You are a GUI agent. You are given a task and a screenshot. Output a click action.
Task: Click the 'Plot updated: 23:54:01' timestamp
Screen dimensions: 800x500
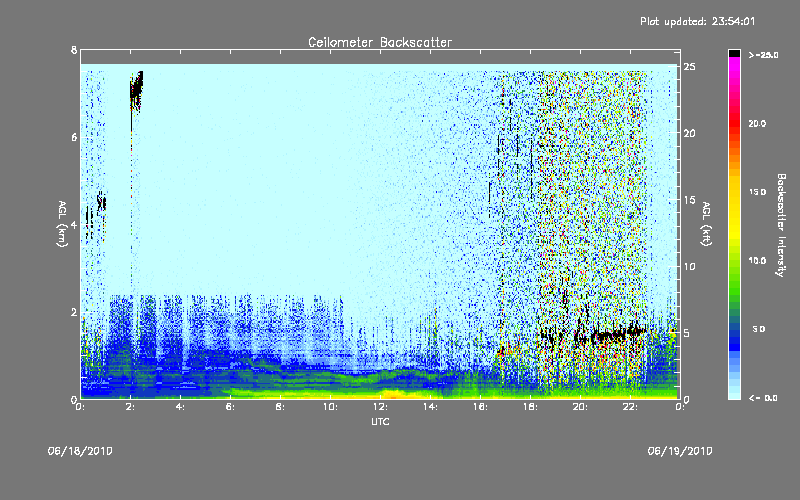click(697, 21)
